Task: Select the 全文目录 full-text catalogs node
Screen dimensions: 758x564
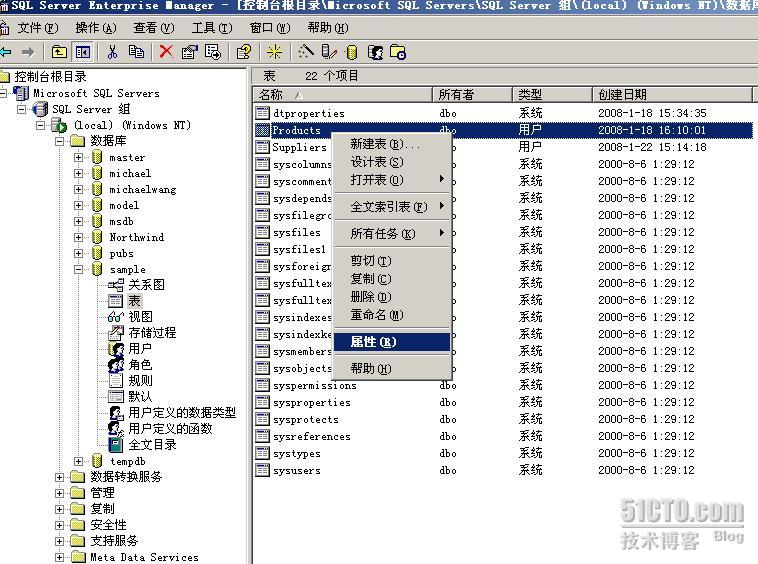Action: 152,444
